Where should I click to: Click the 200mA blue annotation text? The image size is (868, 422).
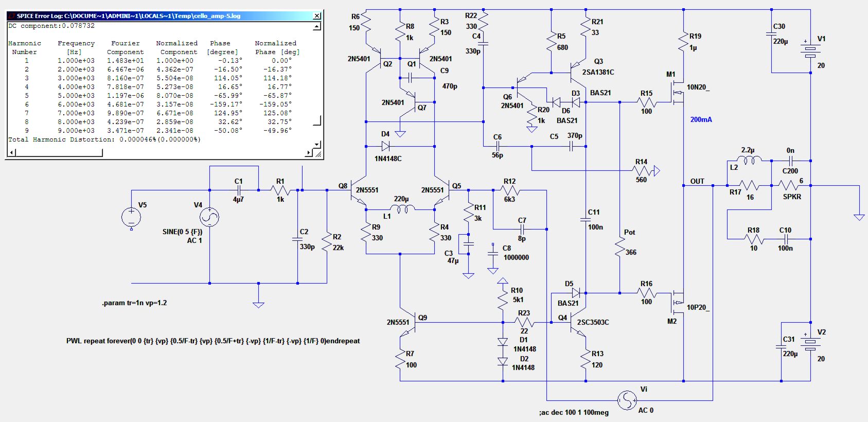pos(701,119)
